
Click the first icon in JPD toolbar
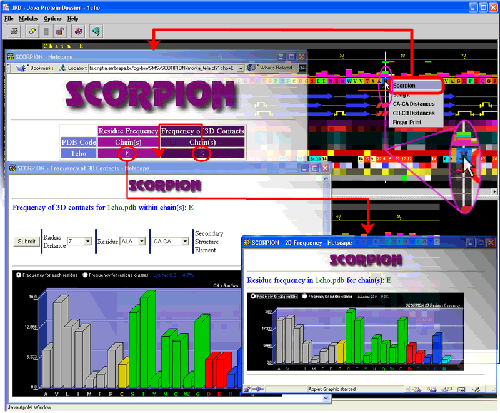coord(14,31)
